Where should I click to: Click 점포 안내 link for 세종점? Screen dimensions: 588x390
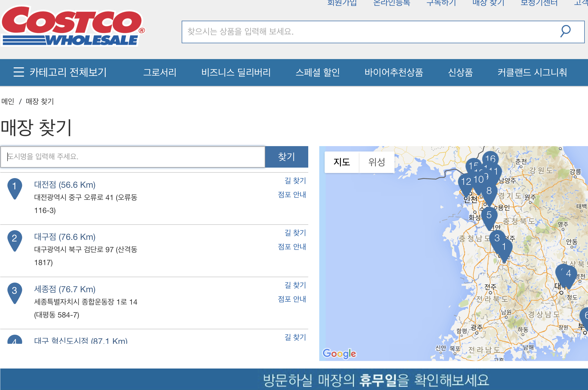[292, 299]
